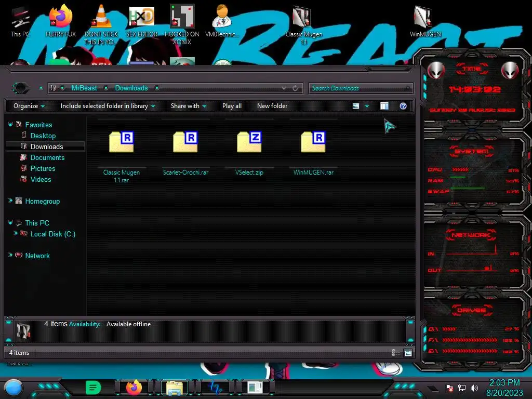This screenshot has height=399, width=532.
Task: Click New folder toolbar button
Action: (272, 106)
